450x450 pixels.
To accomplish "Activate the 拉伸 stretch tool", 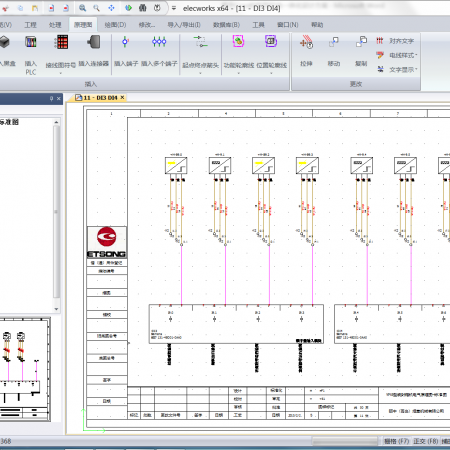I will 306,42.
